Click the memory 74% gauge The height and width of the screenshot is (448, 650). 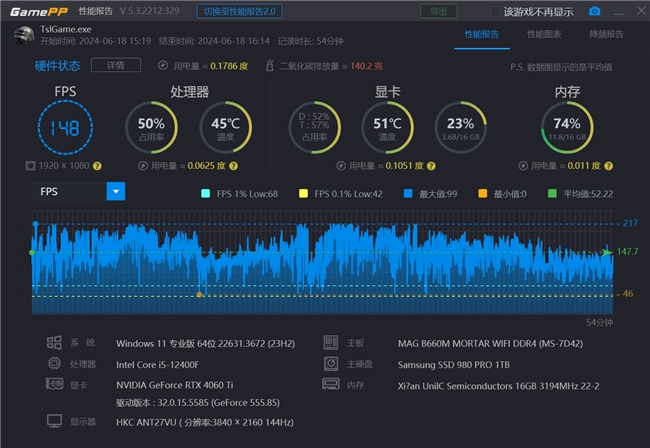click(567, 128)
